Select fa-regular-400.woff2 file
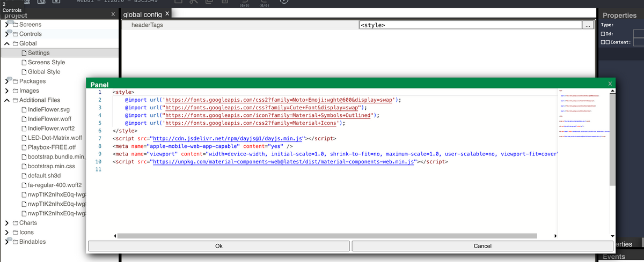This screenshot has height=262, width=644. 54,185
